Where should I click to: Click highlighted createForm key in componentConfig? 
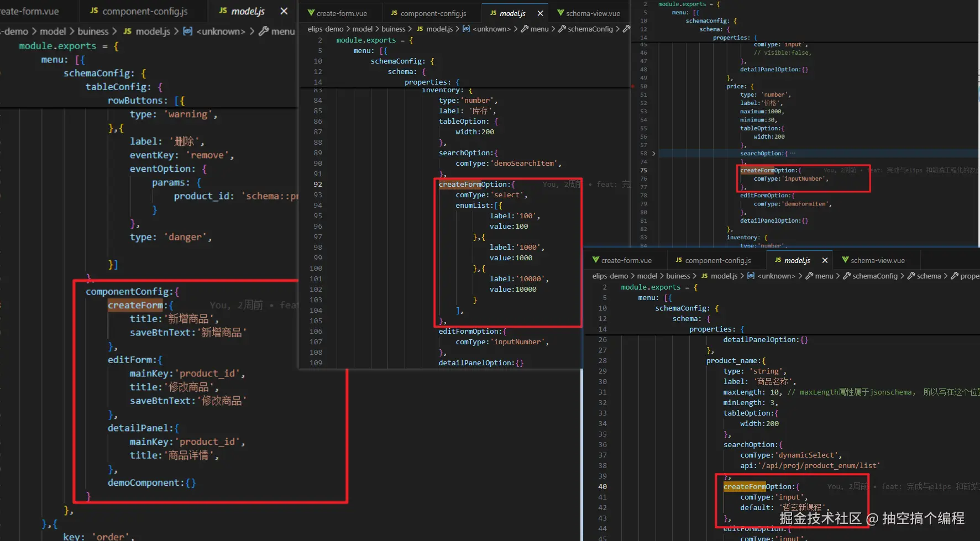click(135, 305)
